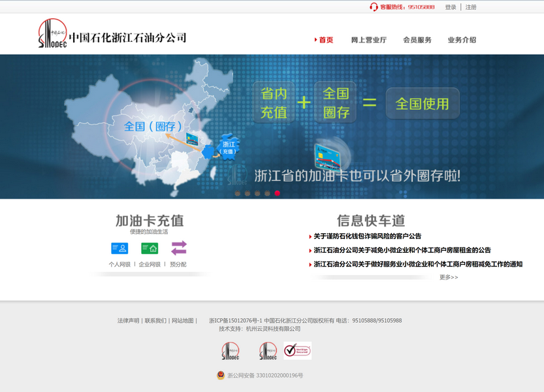Screen dimensions: 544x392
Task: Expand more news with 更多>> link
Action: 449,277
